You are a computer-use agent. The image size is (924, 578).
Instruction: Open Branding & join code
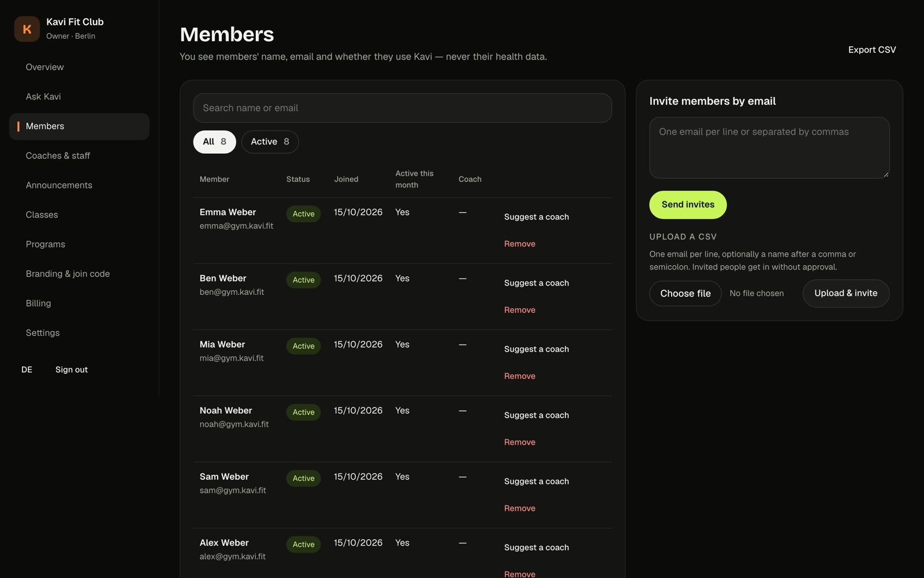[79, 273]
